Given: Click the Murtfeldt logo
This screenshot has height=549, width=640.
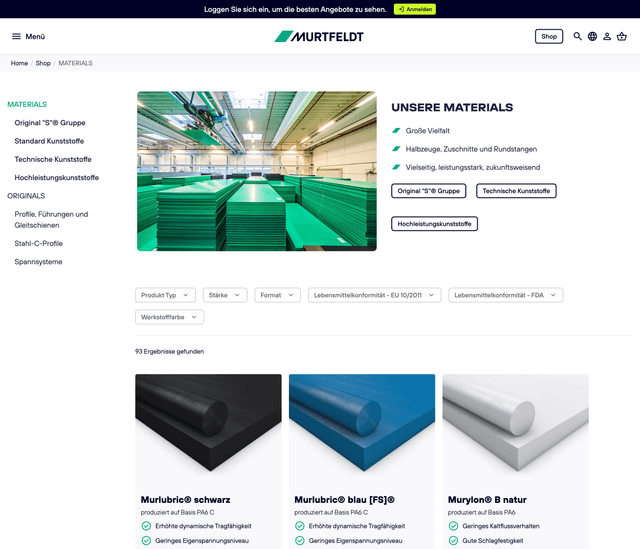Looking at the screenshot, I should point(319,37).
